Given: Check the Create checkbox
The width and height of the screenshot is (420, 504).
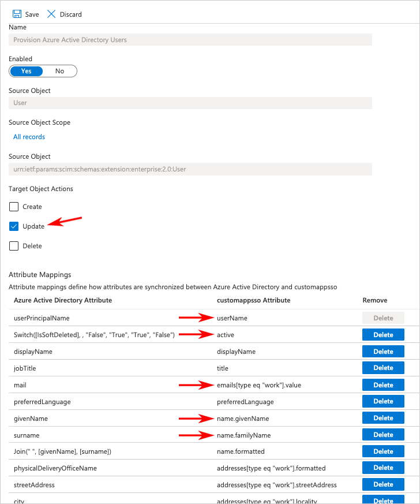Looking at the screenshot, I should click(14, 207).
